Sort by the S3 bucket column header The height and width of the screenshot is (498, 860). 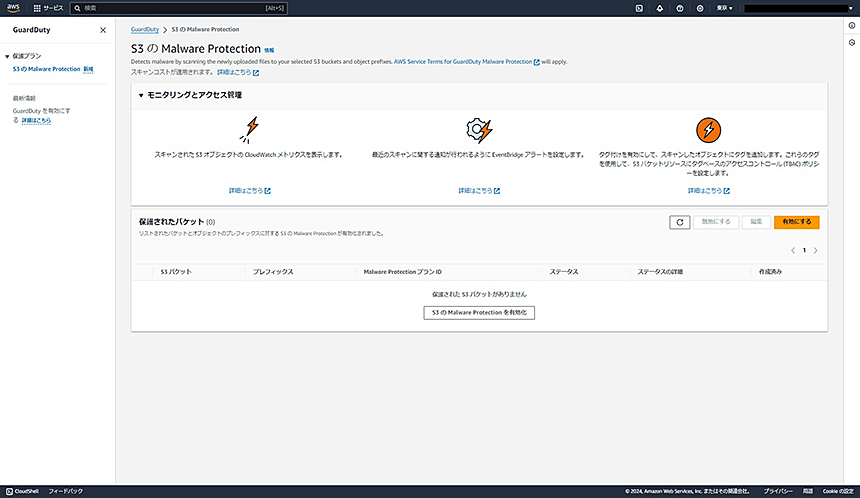click(176, 271)
